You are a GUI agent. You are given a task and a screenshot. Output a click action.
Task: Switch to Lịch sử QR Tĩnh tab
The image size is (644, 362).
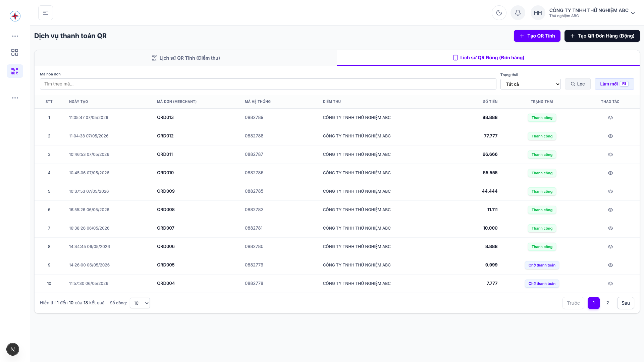click(186, 58)
